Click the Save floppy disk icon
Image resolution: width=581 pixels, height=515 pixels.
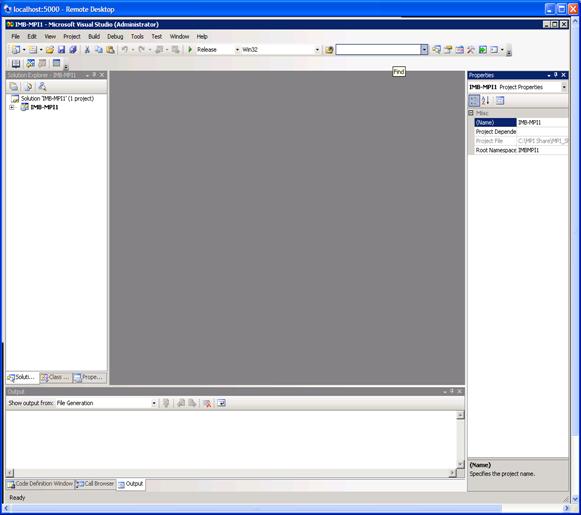pos(62,50)
